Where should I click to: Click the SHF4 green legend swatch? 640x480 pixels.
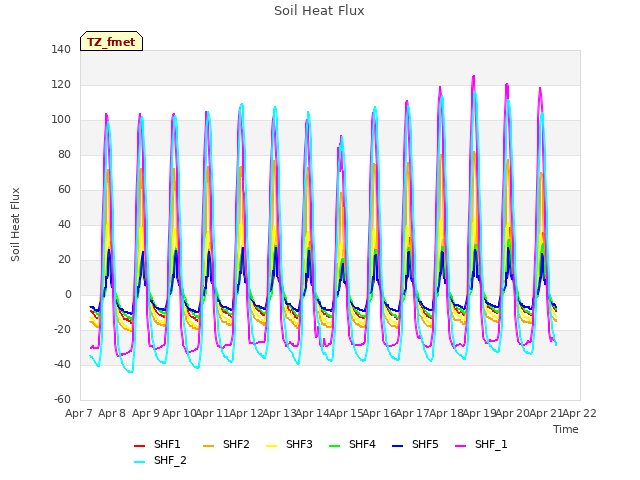334,446
